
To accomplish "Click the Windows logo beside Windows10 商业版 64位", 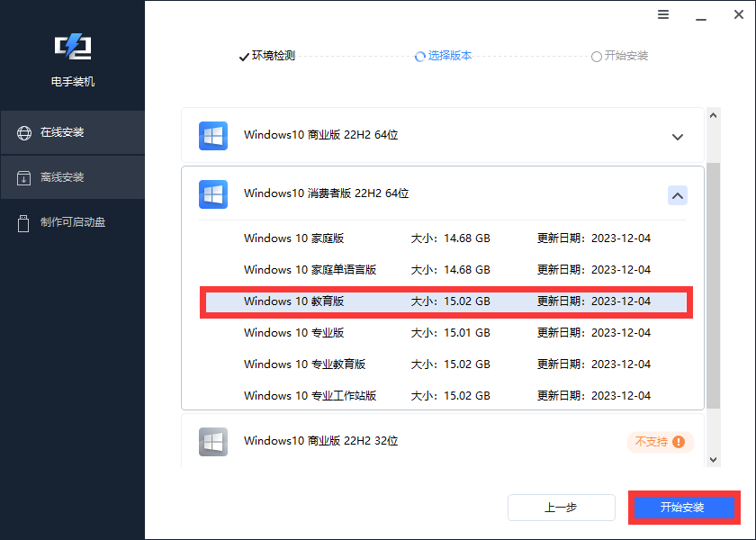I will point(213,136).
